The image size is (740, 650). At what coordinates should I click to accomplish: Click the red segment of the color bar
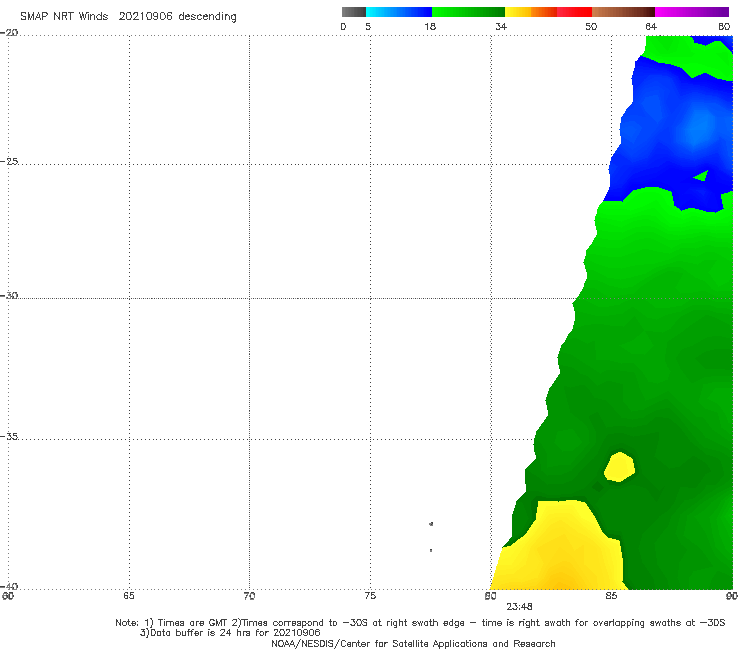pos(574,12)
